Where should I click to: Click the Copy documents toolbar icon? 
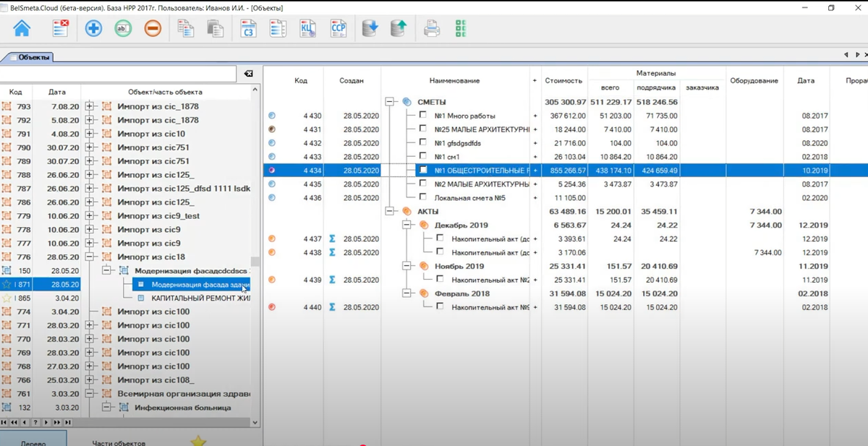[x=186, y=29]
